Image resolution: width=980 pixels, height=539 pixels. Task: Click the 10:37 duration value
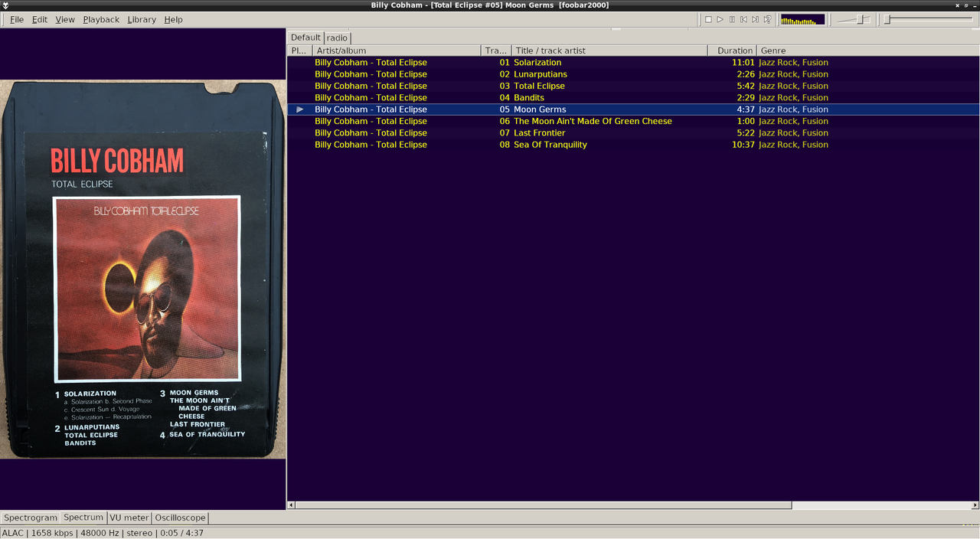click(743, 144)
